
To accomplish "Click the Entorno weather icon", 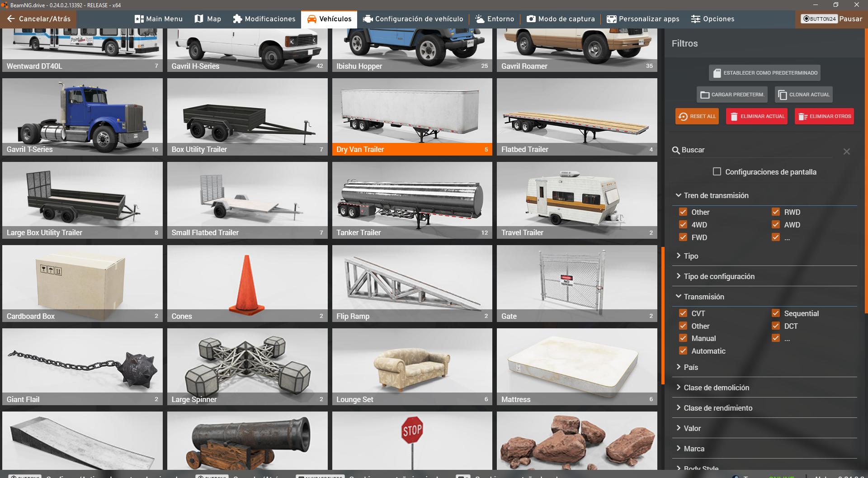I will pyautogui.click(x=480, y=19).
